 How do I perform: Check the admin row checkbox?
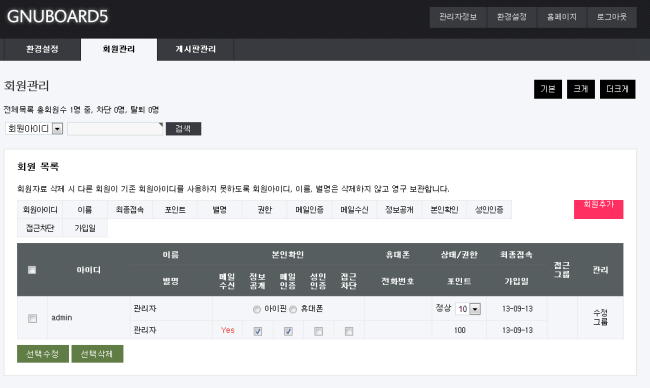pos(32,318)
